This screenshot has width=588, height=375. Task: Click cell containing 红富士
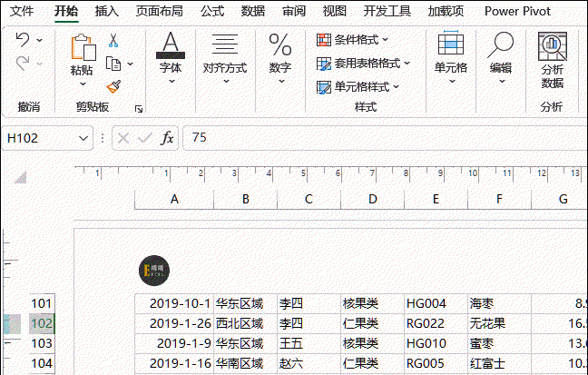[499, 363]
